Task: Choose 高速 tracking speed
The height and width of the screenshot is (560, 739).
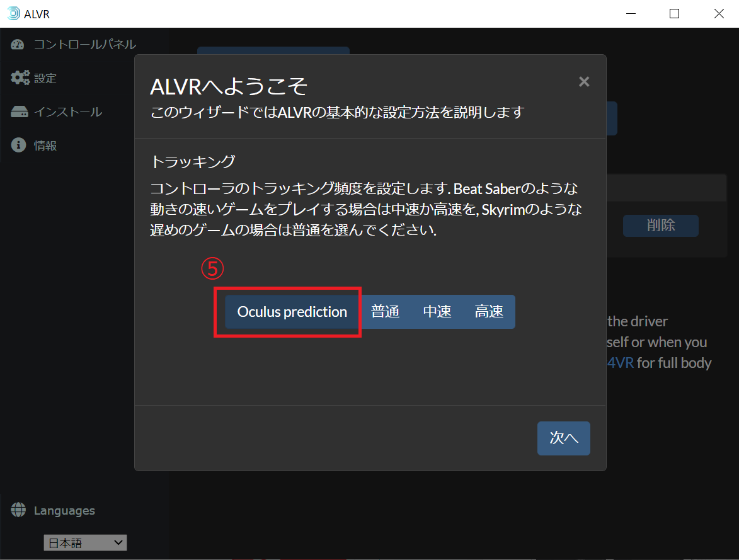Action: (489, 312)
